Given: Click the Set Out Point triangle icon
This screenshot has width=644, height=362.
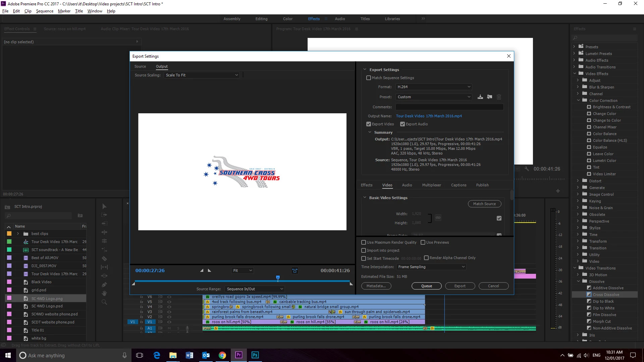Looking at the screenshot, I should click(x=210, y=270).
